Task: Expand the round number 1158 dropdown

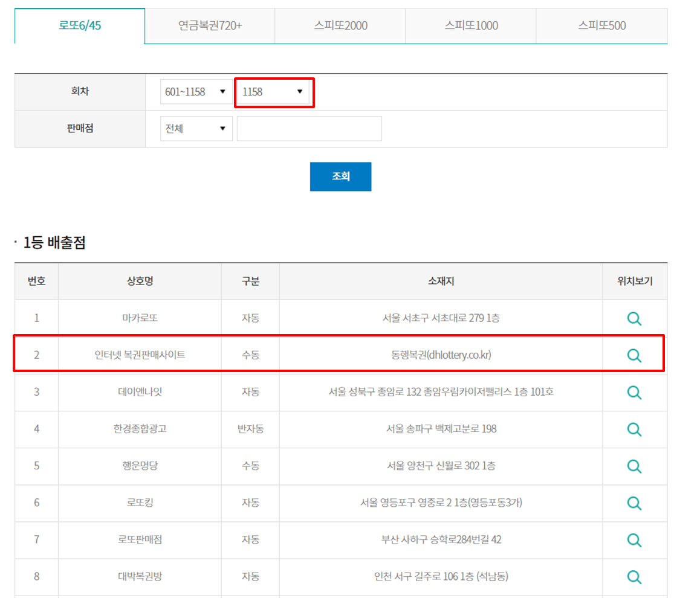Action: point(273,92)
